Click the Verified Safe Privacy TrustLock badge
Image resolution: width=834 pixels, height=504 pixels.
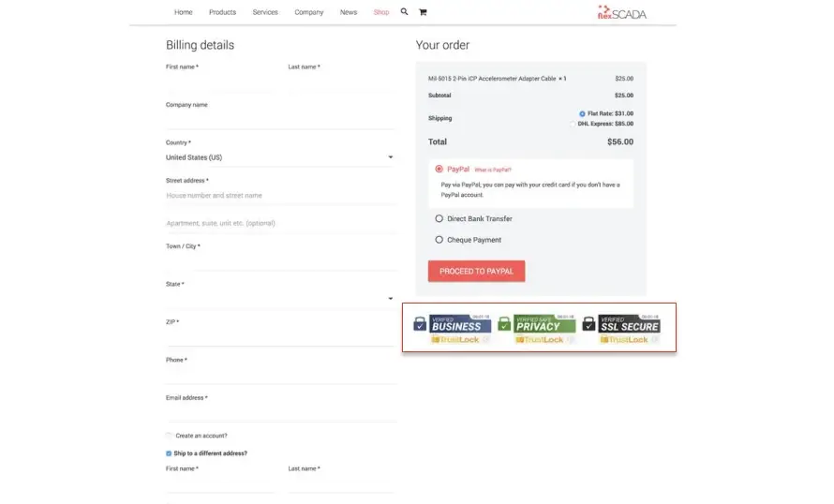537,329
